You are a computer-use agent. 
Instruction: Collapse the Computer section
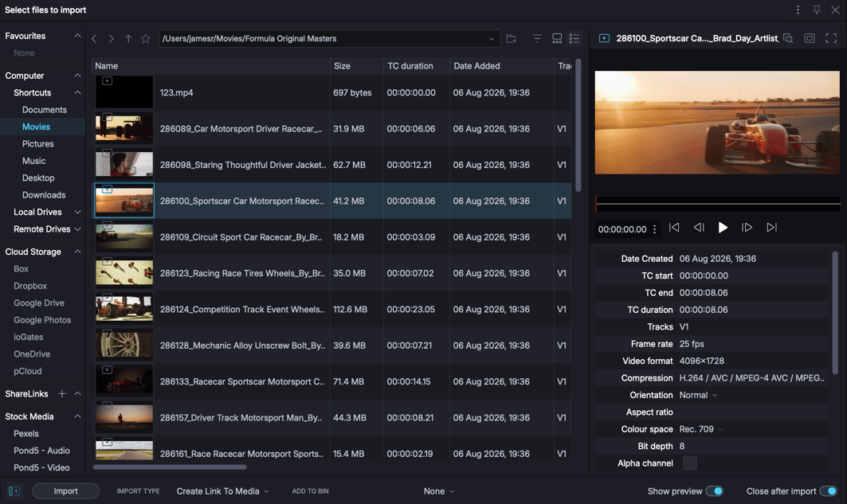click(77, 76)
